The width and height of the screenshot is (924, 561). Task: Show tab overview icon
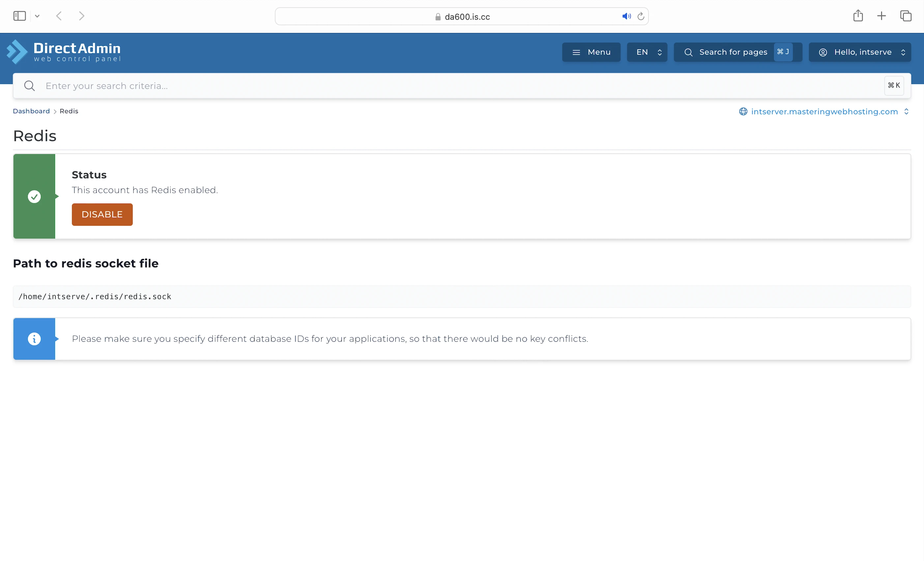pos(905,16)
